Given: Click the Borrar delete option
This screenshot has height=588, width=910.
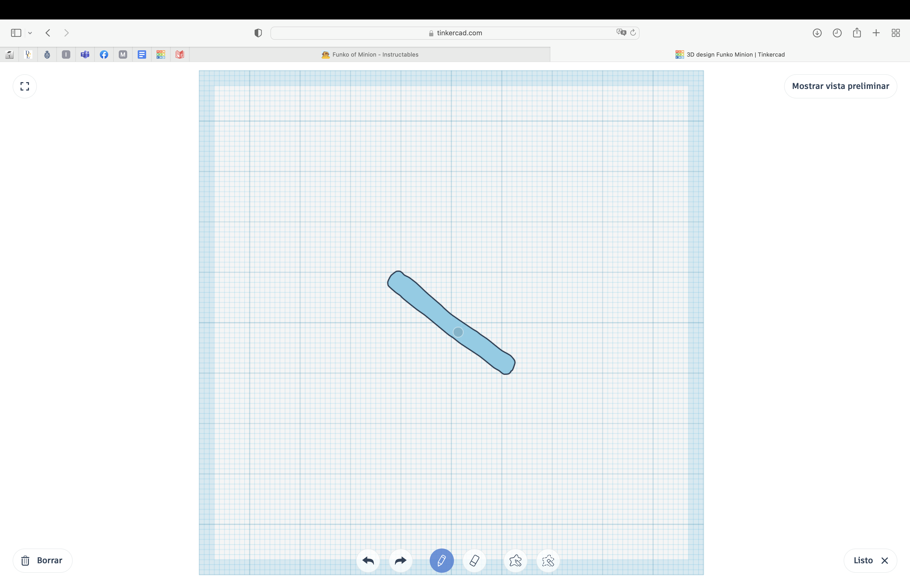Looking at the screenshot, I should [x=42, y=560].
